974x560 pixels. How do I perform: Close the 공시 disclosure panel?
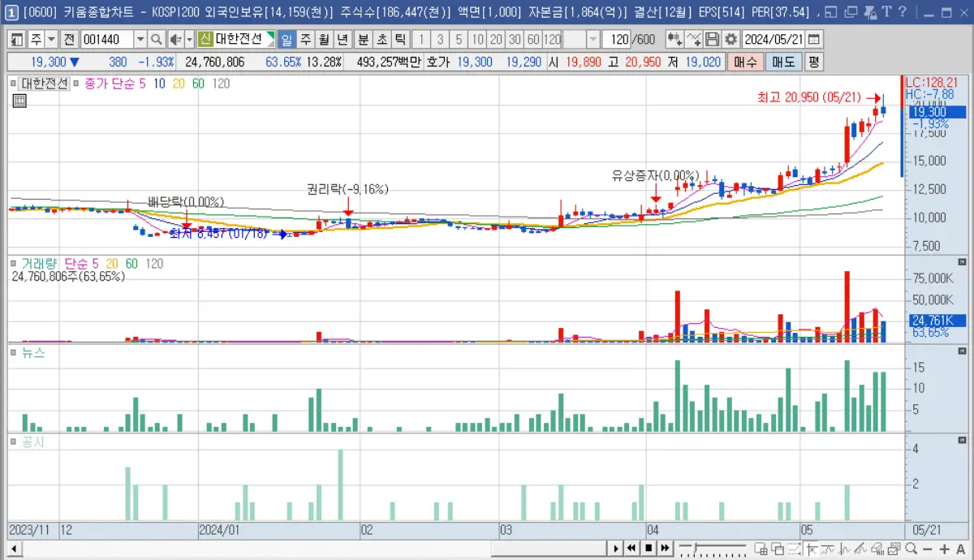(963, 441)
